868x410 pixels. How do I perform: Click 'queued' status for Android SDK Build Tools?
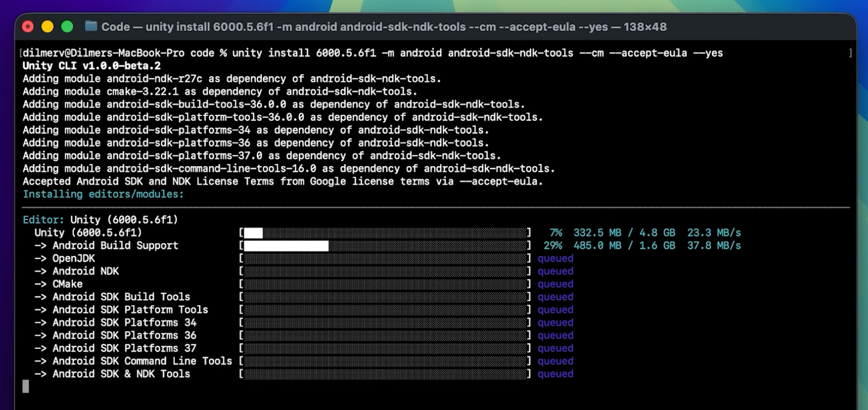coord(555,297)
